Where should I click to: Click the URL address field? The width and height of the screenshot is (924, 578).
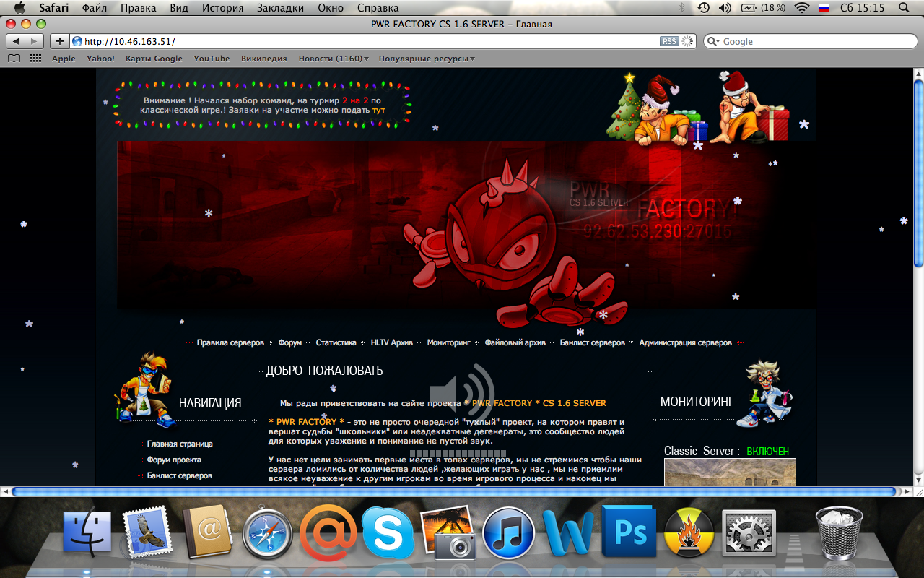[x=361, y=41]
